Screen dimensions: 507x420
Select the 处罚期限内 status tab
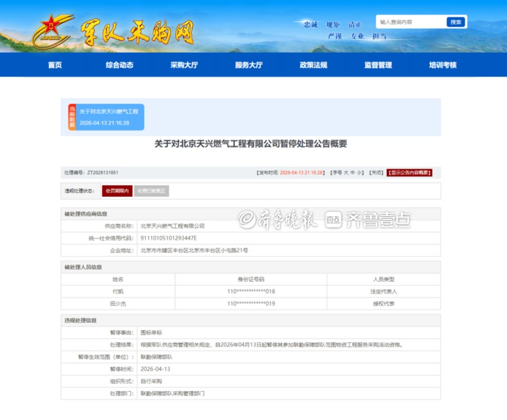117,191
